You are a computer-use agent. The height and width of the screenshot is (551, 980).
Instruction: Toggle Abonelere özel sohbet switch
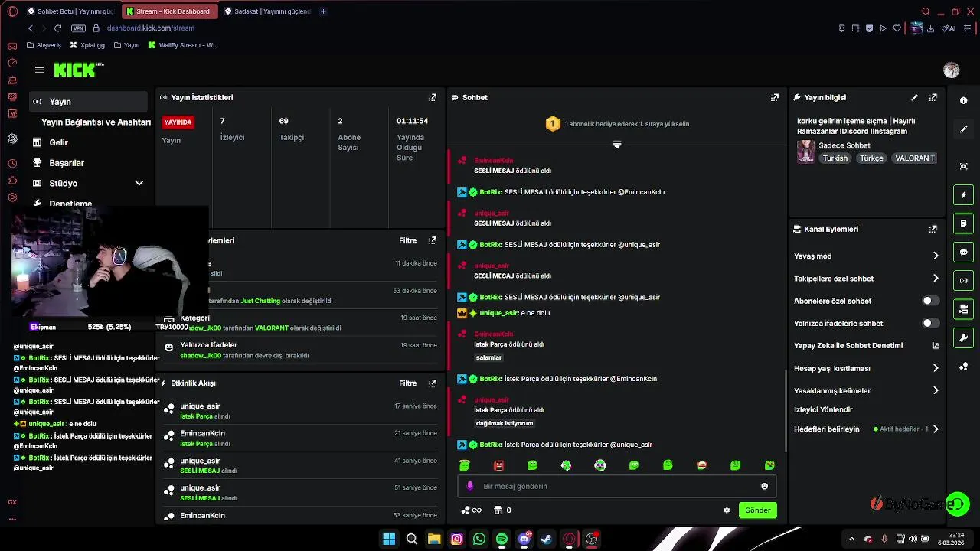pyautogui.click(x=930, y=301)
